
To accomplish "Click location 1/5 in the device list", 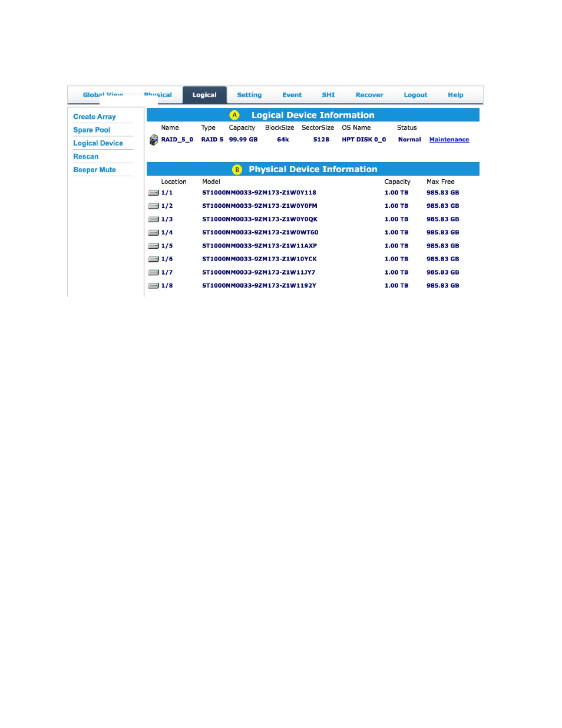I will [x=167, y=246].
